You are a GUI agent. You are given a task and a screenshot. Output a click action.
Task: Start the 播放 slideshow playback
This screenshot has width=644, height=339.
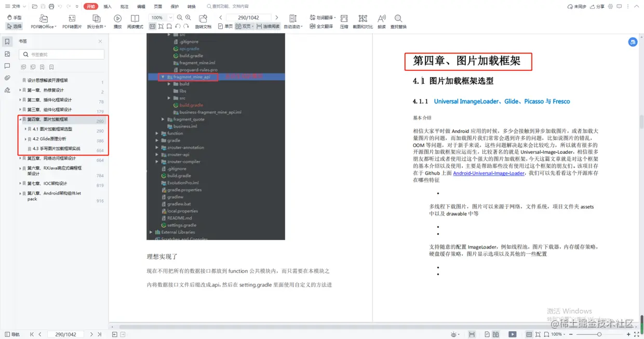[118, 22]
